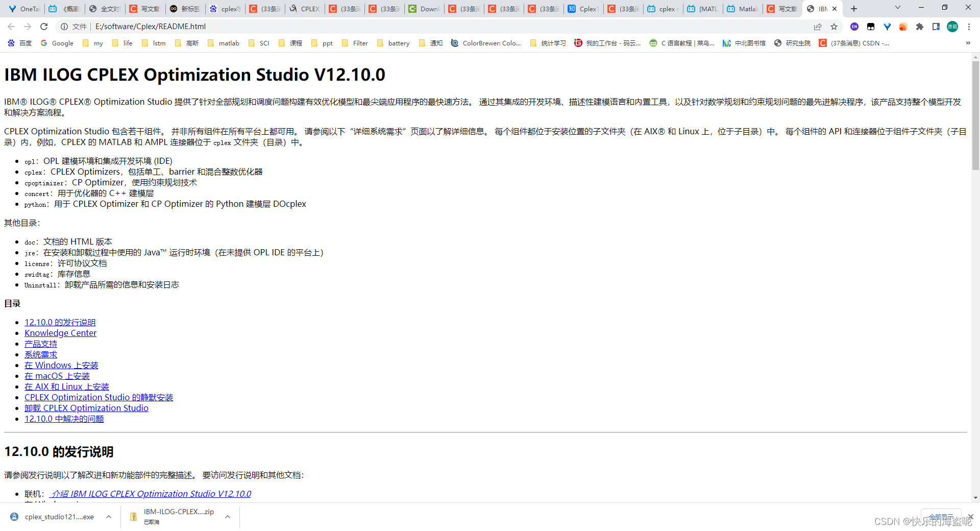Open the cplex_studio121 exe download item
Screen dimensions: 980x531
pyautogui.click(x=54, y=517)
